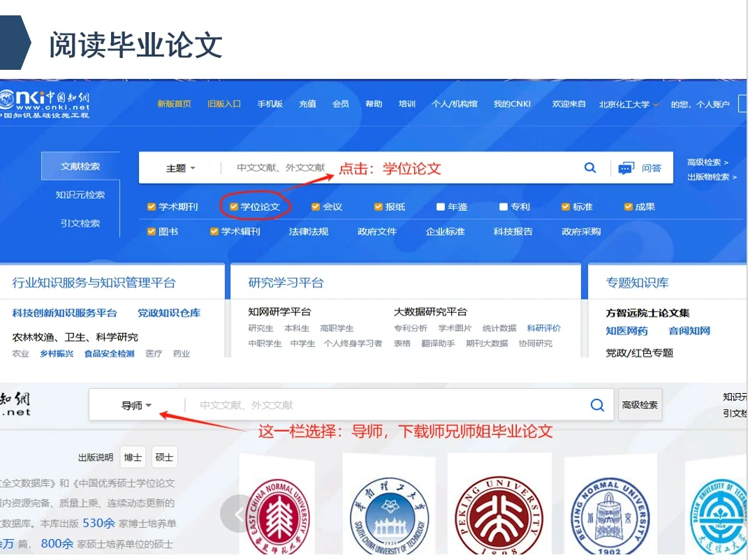Viewport: 748px width, 560px height.
Task: Click the 研究生 link
Action: 261,328
